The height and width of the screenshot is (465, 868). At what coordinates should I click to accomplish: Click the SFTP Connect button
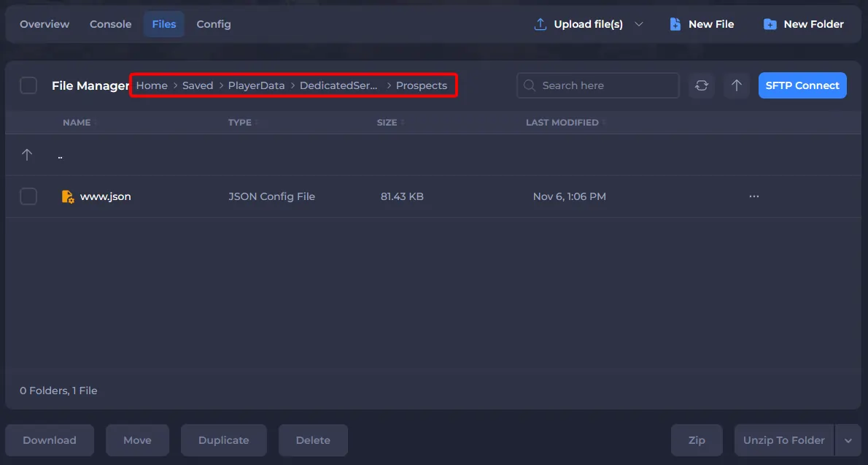click(x=802, y=85)
